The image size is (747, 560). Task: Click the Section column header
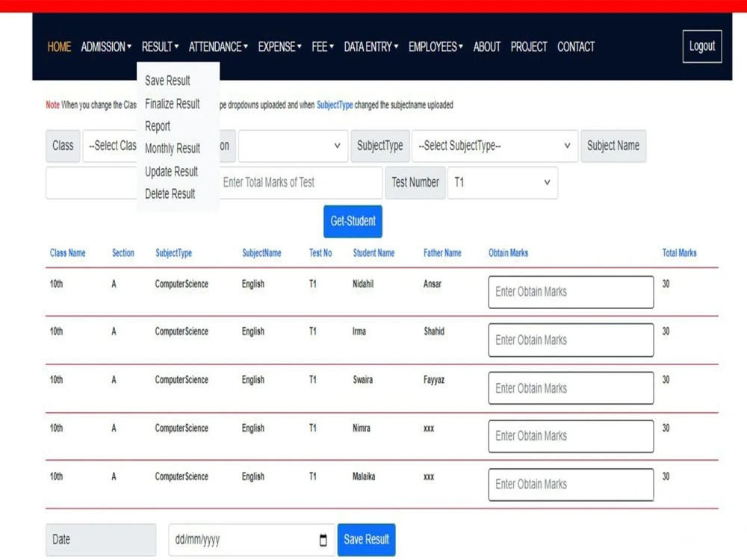[123, 253]
